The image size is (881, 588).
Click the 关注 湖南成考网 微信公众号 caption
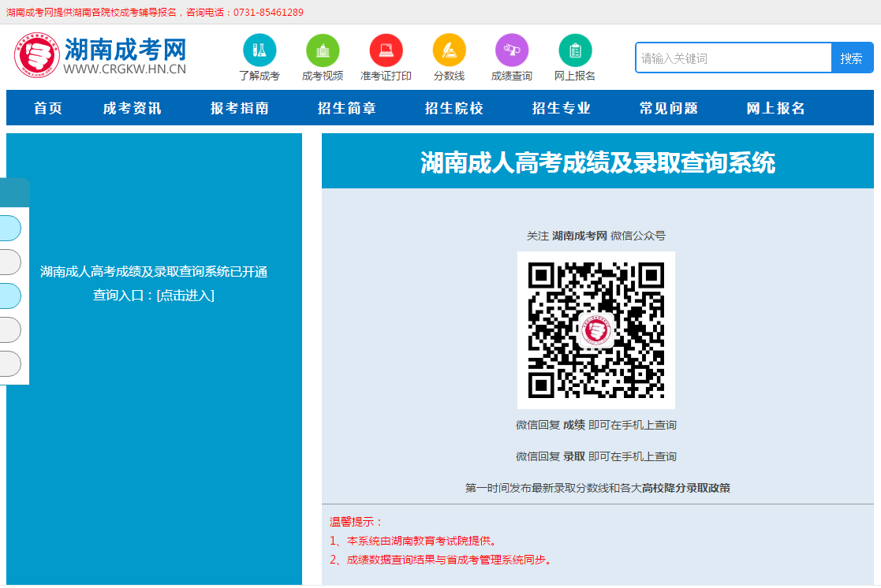[596, 236]
